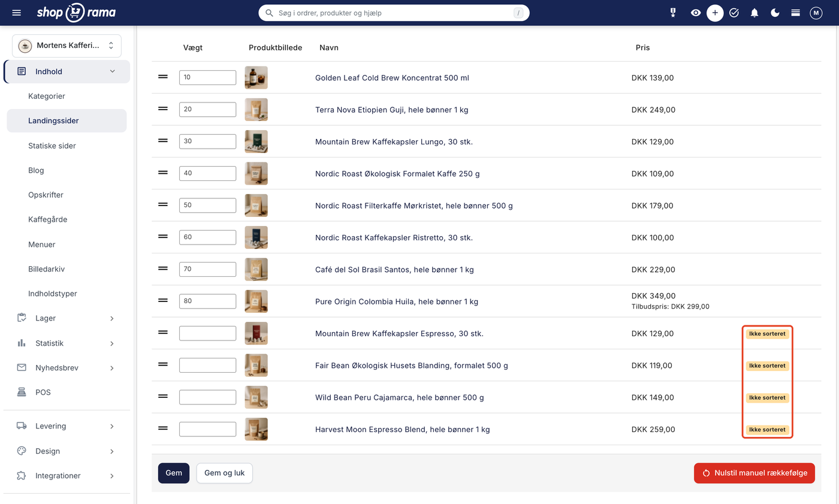Click drag handle for Harvest Moon Espresso Blend

coord(162,428)
